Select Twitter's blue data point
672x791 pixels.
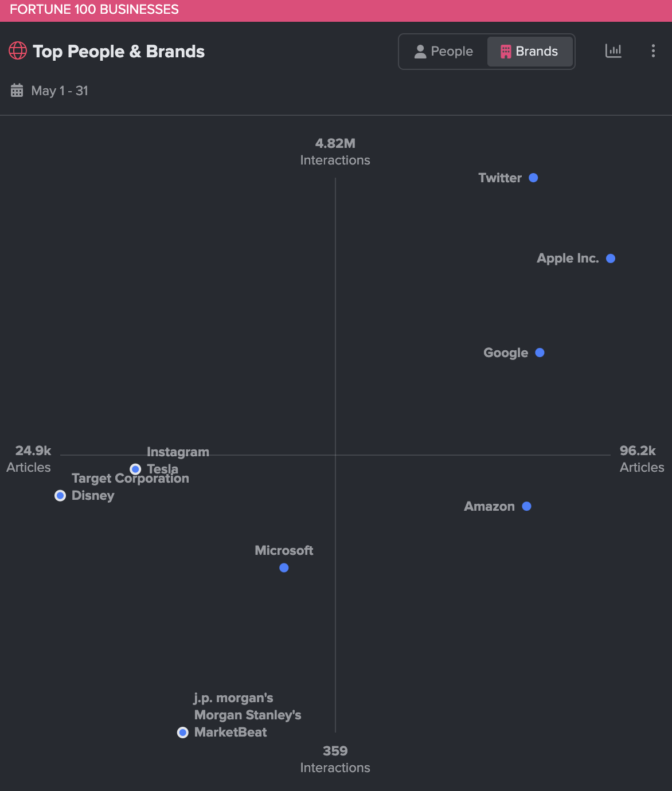[x=533, y=178]
